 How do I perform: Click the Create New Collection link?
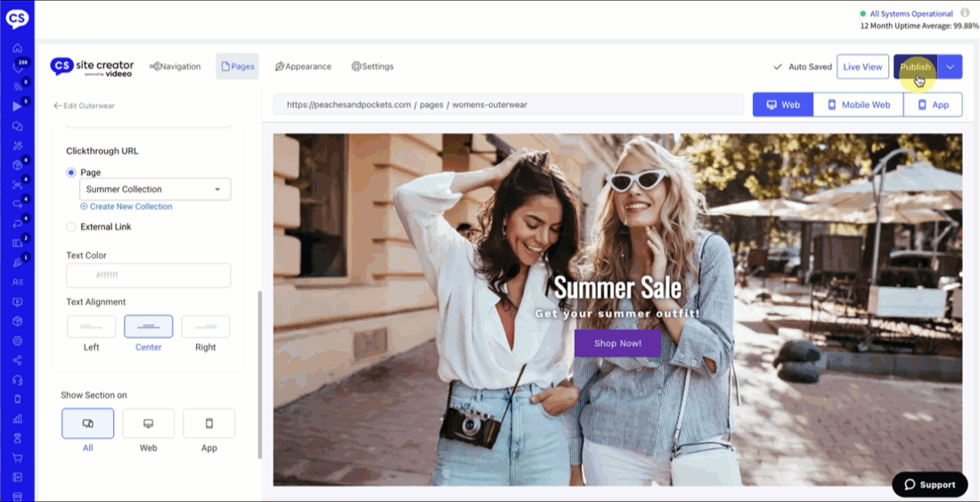(130, 207)
